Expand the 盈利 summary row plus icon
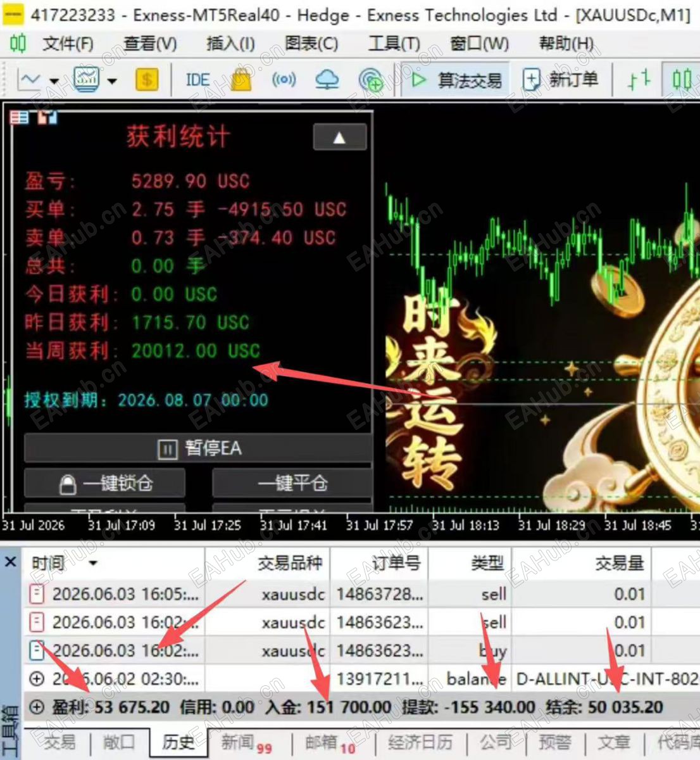Screen dimensions: 700x760 pos(37,707)
